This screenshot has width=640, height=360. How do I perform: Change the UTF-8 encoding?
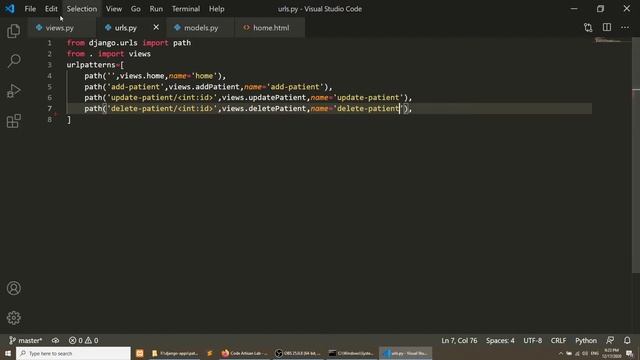point(533,340)
